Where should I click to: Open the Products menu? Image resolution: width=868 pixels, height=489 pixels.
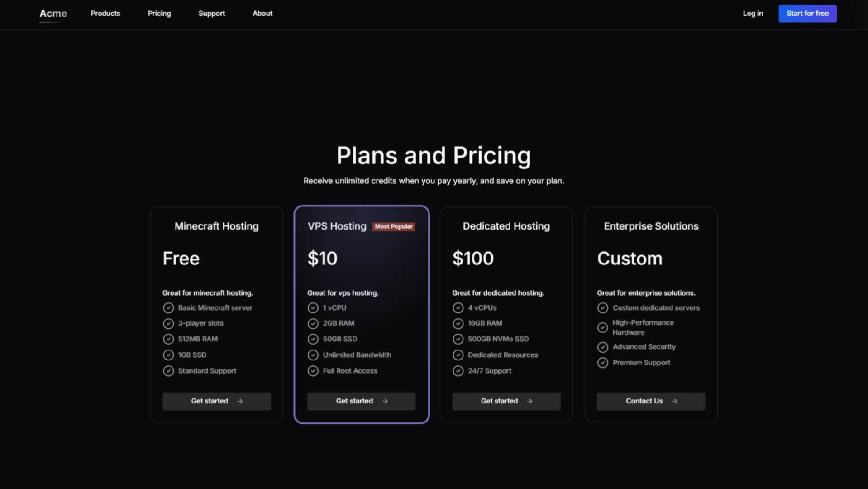(105, 14)
